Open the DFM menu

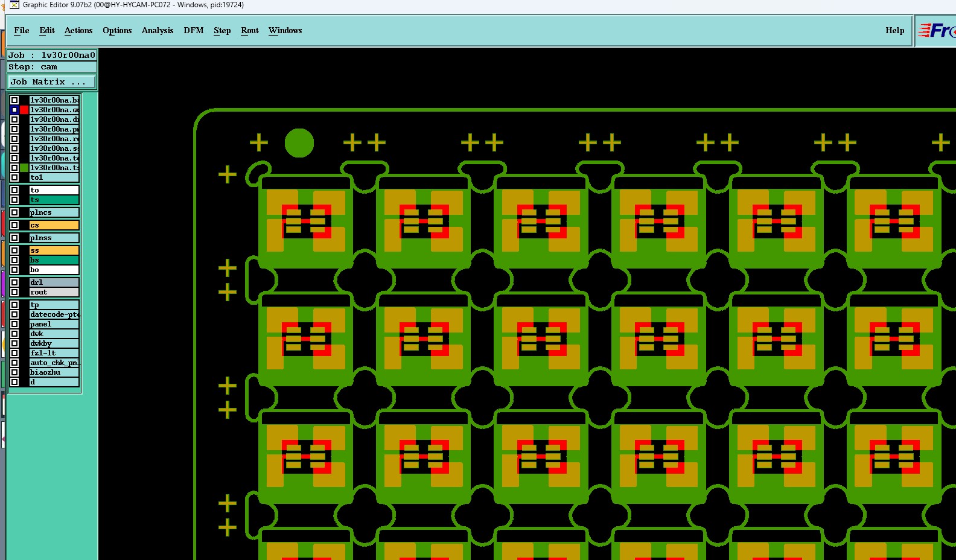pos(194,30)
